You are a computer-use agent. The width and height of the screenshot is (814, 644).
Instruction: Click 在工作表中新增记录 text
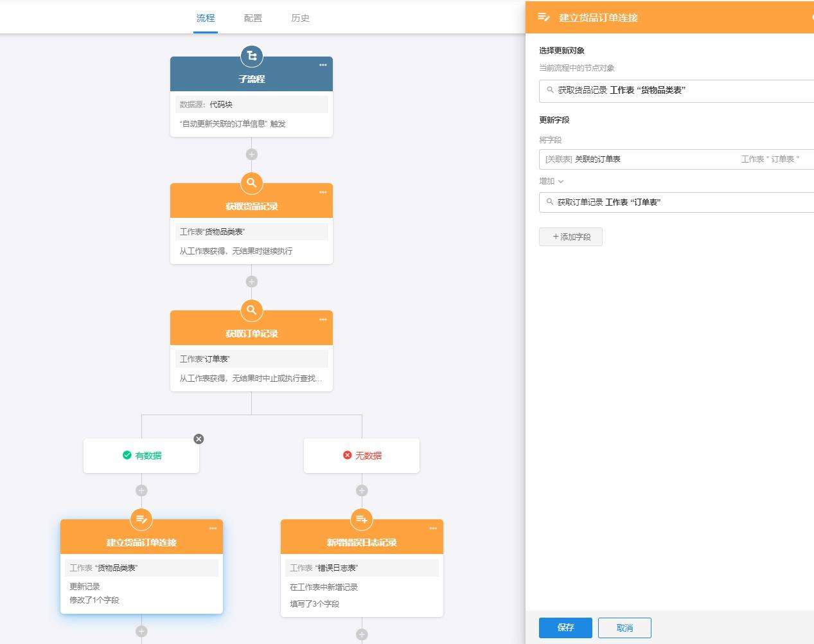coord(324,587)
